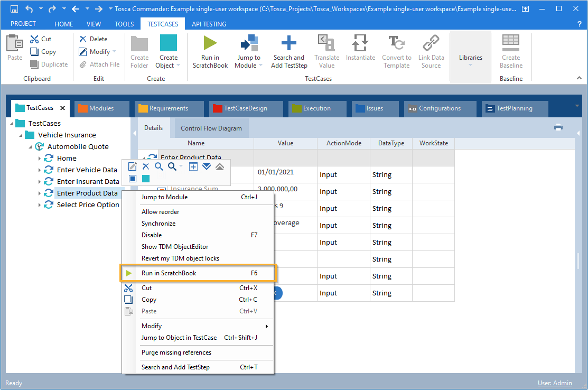Click the Run in ScratchBook ribbon icon
Screen dimensions: 588x390
210,43
